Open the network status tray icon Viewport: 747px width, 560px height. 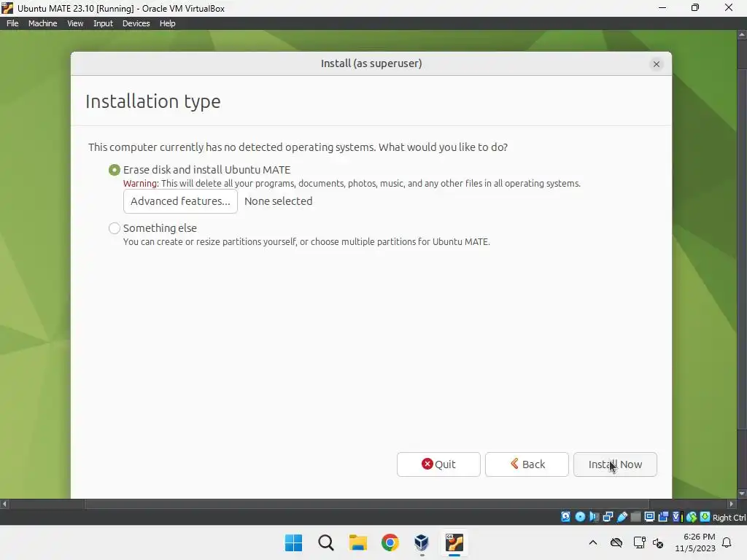pyautogui.click(x=639, y=542)
